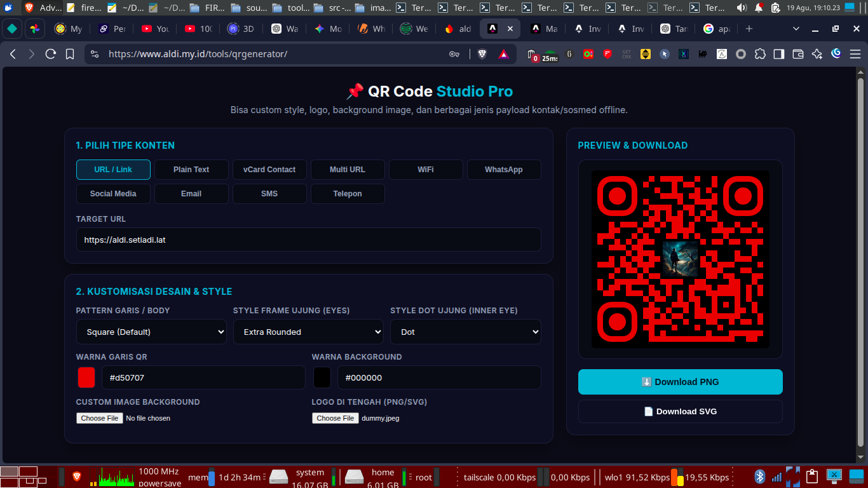Click the password key icon in address bar
The width and height of the screenshot is (868, 488).
coord(454,54)
